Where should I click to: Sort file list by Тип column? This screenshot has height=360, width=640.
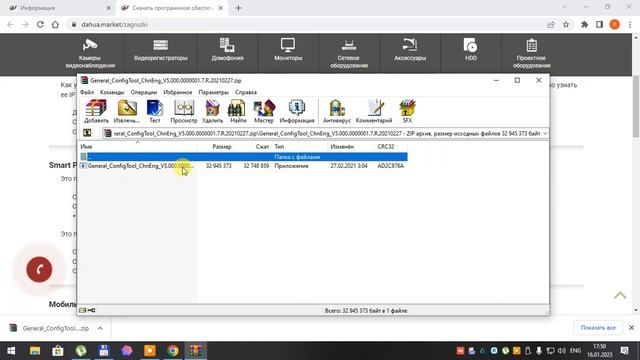click(300, 147)
